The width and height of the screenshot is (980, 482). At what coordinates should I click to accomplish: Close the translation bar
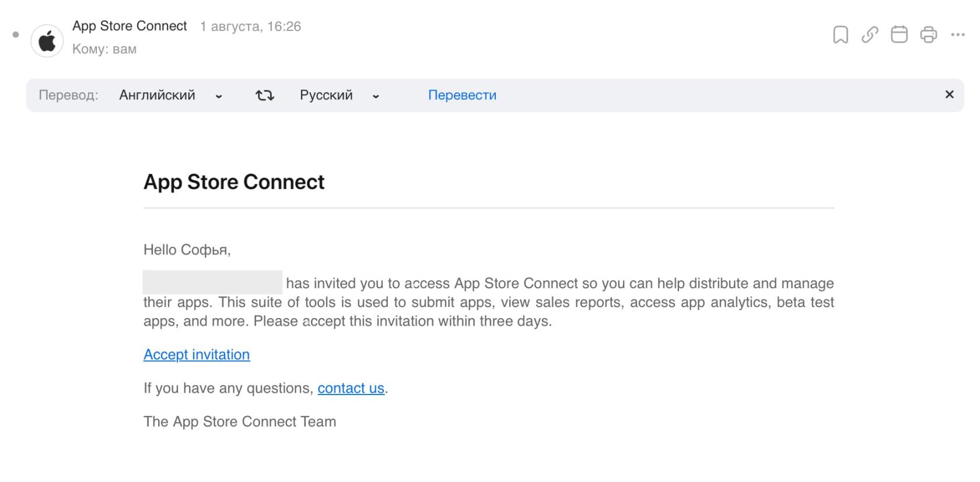click(949, 95)
